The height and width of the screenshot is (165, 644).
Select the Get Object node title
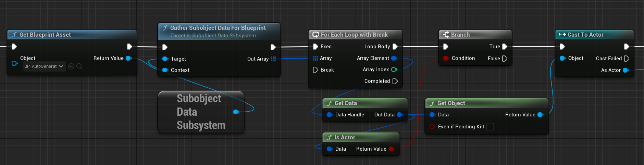(x=451, y=103)
